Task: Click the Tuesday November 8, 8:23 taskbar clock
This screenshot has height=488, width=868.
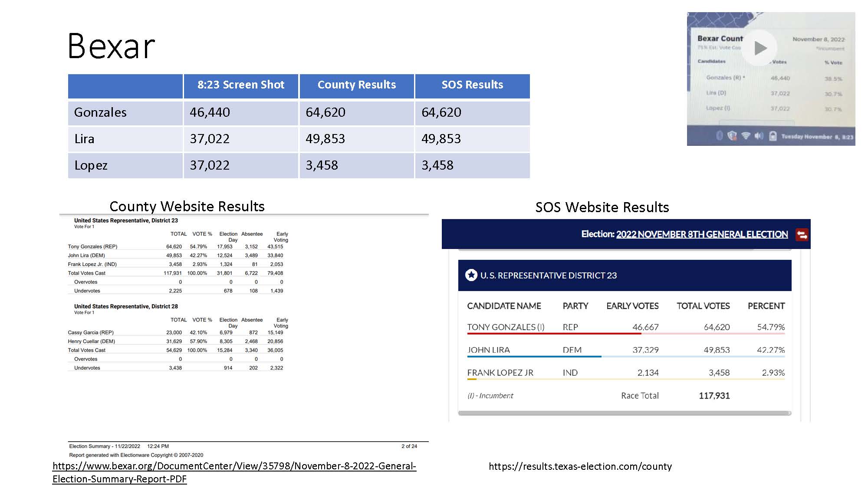Action: [817, 137]
